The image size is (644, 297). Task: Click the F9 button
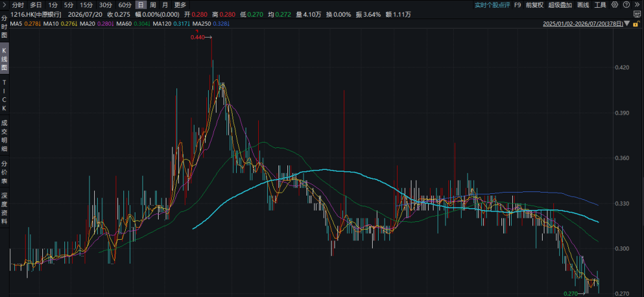point(518,5)
